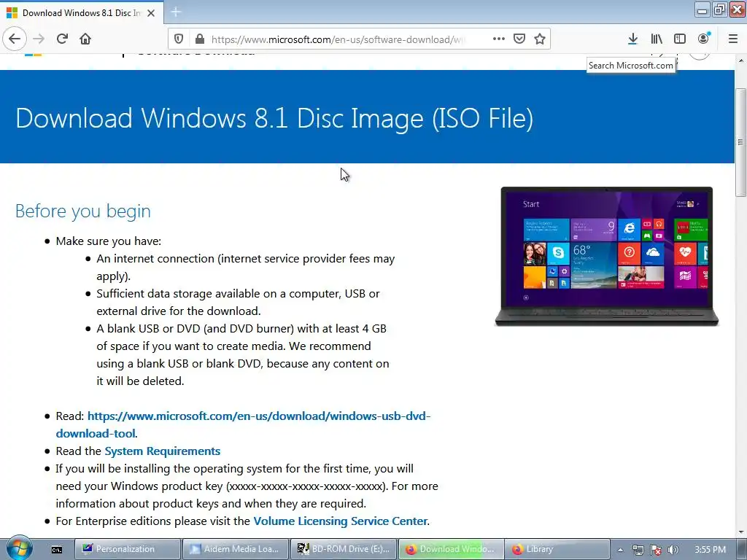Open page actions three-dot menu
Screen dimensions: 747x560
click(499, 39)
